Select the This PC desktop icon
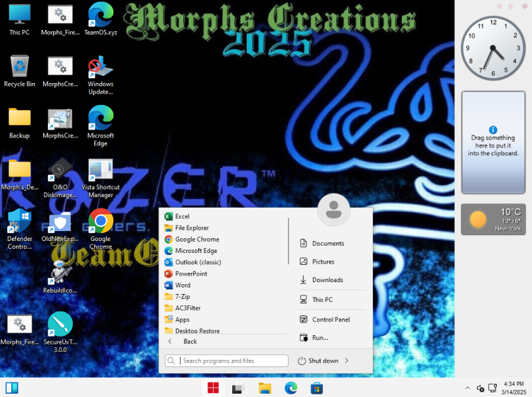Image resolution: width=532 pixels, height=397 pixels. [x=19, y=20]
